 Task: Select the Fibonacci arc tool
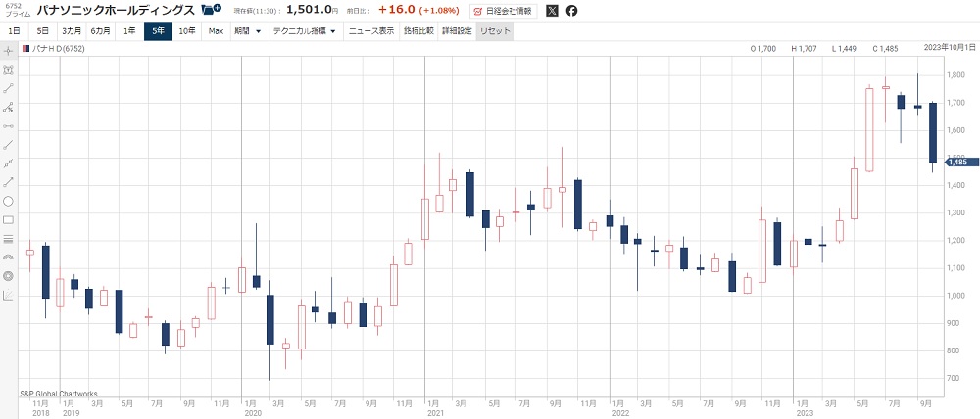tap(8, 256)
